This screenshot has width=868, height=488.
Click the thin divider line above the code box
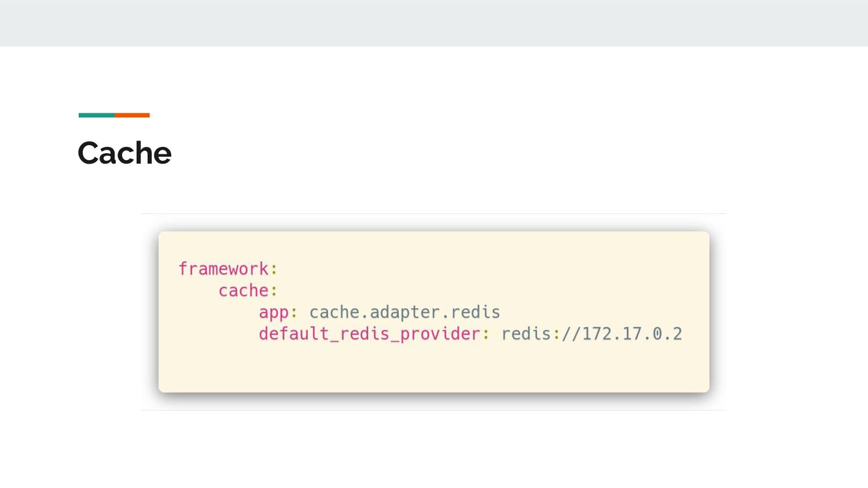coord(434,214)
